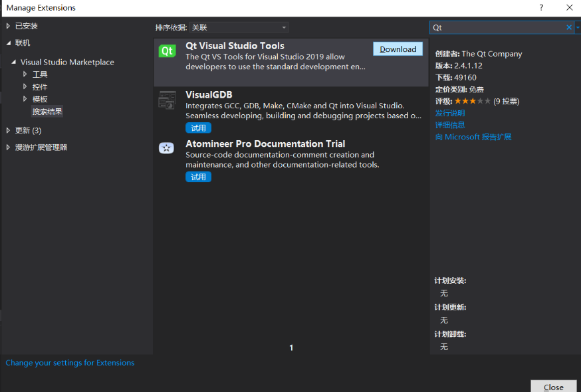Screen dimensions: 581x392
Task: Click 试用 button under Atomineer Pro
Action: (198, 177)
